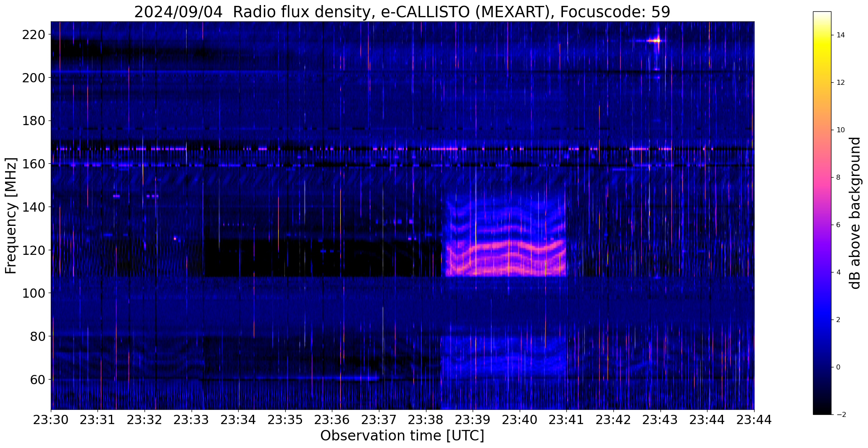The height and width of the screenshot is (448, 868).
Task: Click the 160 frequency tick label
Action: tap(33, 164)
